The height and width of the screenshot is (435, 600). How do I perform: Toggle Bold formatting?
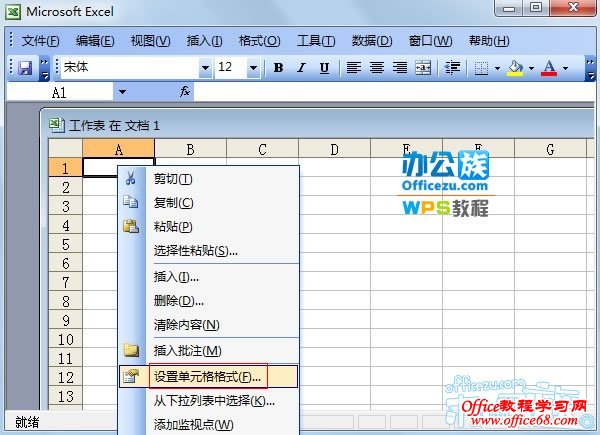click(x=278, y=68)
